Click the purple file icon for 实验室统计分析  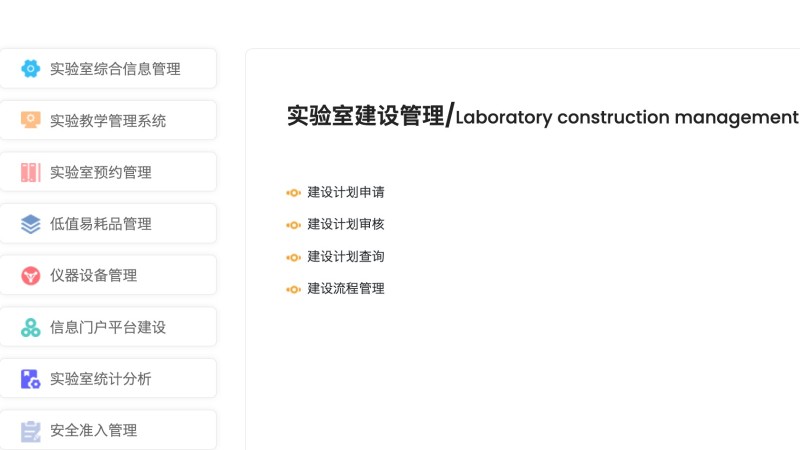(31, 379)
